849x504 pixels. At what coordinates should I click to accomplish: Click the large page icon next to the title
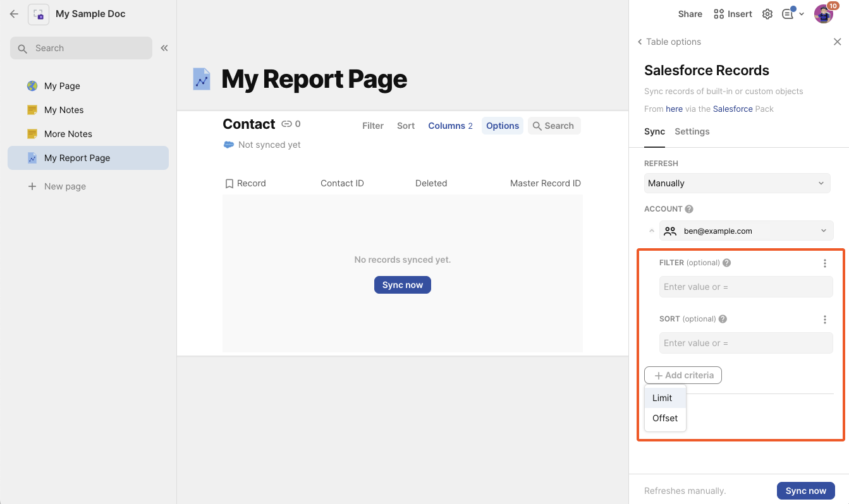click(202, 79)
